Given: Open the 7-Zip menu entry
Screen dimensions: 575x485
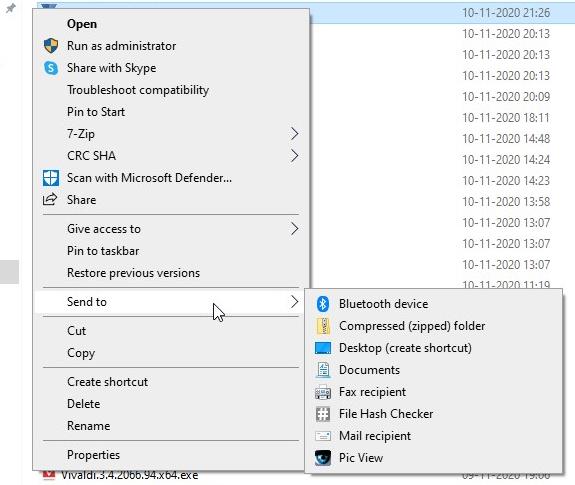Looking at the screenshot, I should click(171, 134).
